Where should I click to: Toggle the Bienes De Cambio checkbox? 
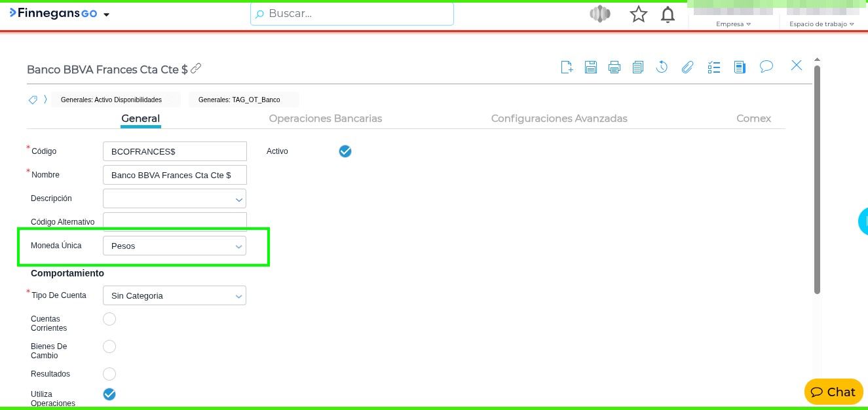(109, 346)
